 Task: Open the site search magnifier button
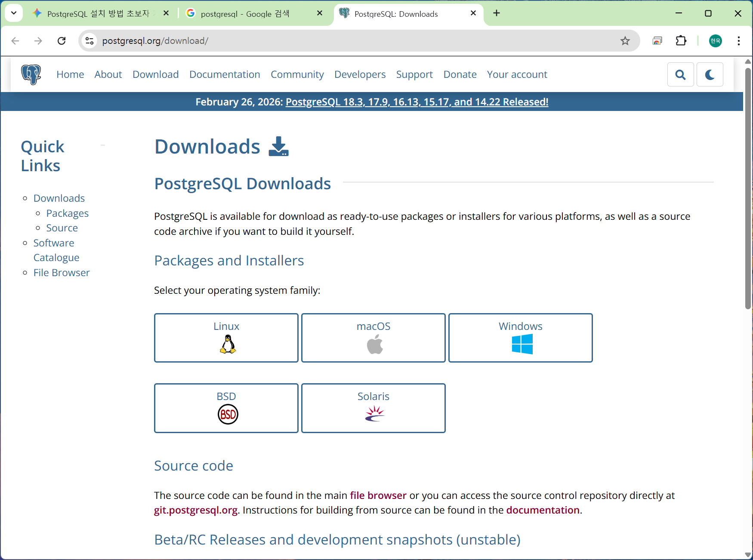pos(680,75)
